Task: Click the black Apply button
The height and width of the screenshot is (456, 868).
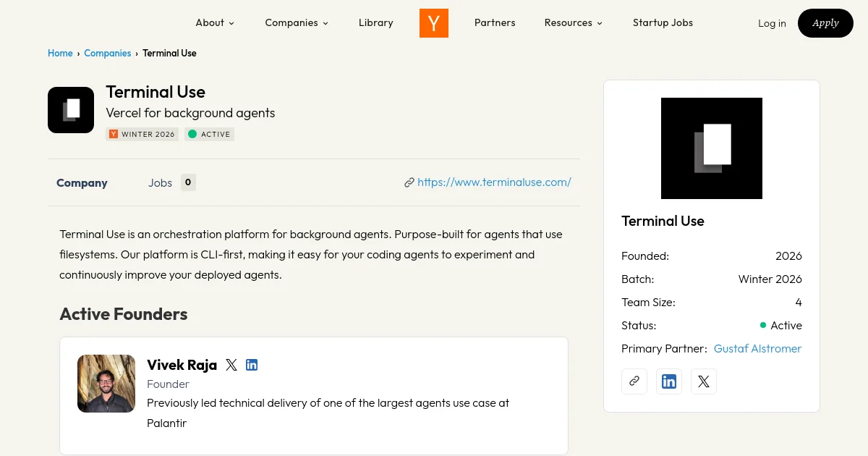Action: pos(825,23)
